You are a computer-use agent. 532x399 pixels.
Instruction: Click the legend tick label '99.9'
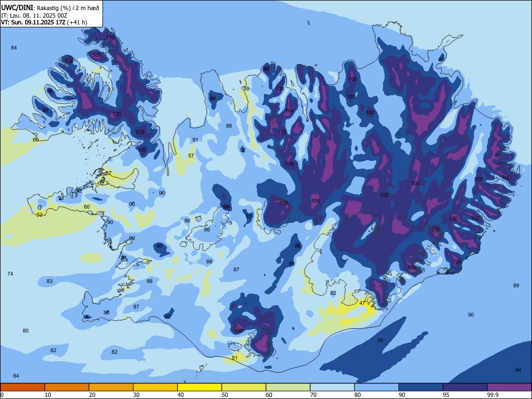pyautogui.click(x=492, y=395)
